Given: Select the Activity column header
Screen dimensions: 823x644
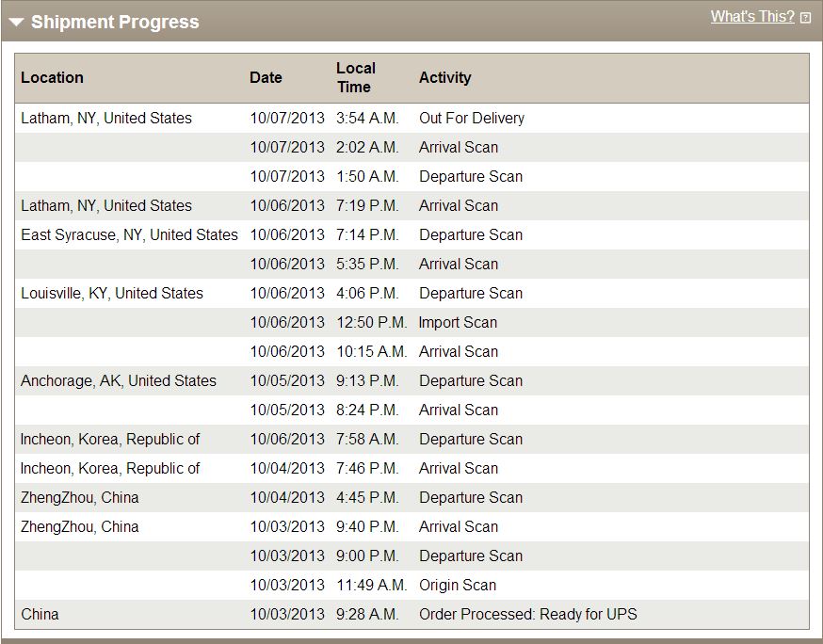Looking at the screenshot, I should point(445,78).
